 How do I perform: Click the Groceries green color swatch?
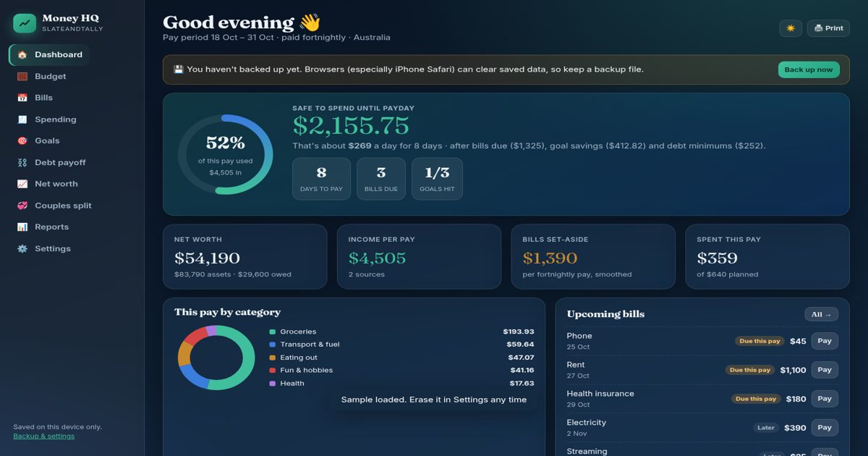(x=272, y=332)
